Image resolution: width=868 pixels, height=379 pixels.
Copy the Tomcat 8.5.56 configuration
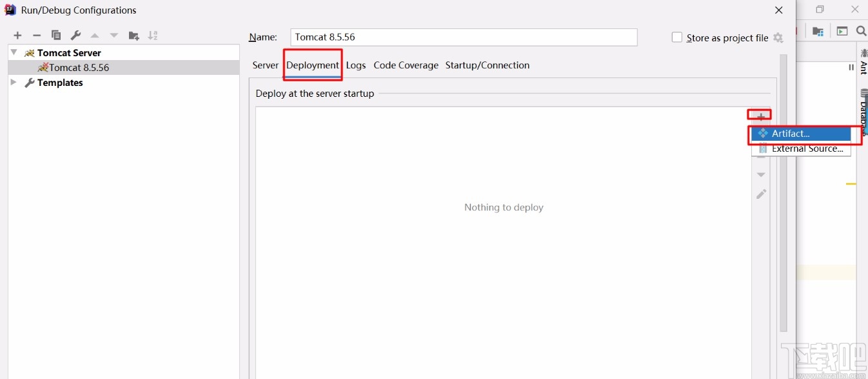56,36
